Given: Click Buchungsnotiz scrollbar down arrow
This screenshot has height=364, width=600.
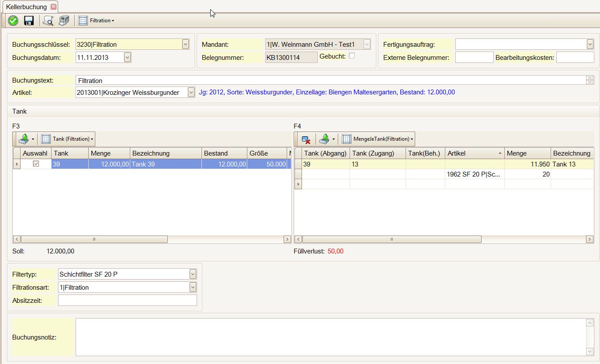Looking at the screenshot, I should coord(590,351).
